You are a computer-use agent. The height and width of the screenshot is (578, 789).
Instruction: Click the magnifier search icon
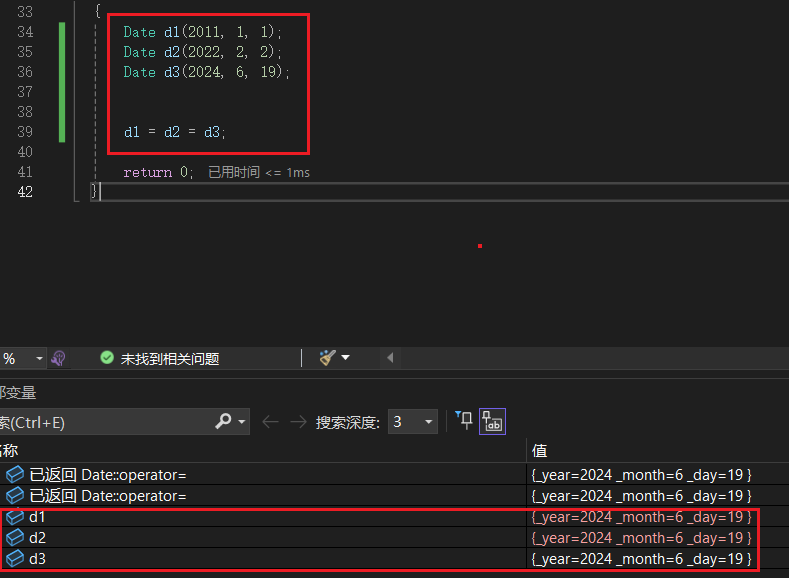tap(223, 421)
